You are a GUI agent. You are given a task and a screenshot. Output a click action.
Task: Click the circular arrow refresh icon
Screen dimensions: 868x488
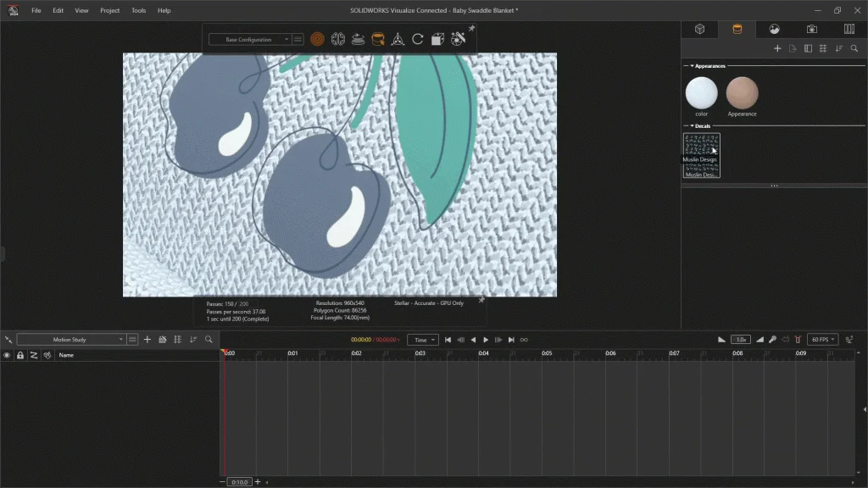click(x=418, y=39)
